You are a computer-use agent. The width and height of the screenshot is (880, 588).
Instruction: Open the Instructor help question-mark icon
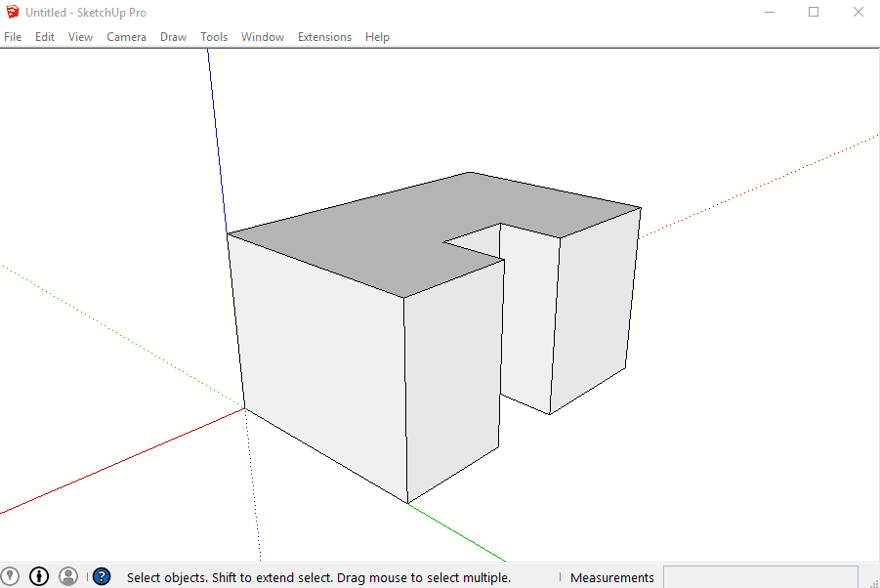coord(102,576)
